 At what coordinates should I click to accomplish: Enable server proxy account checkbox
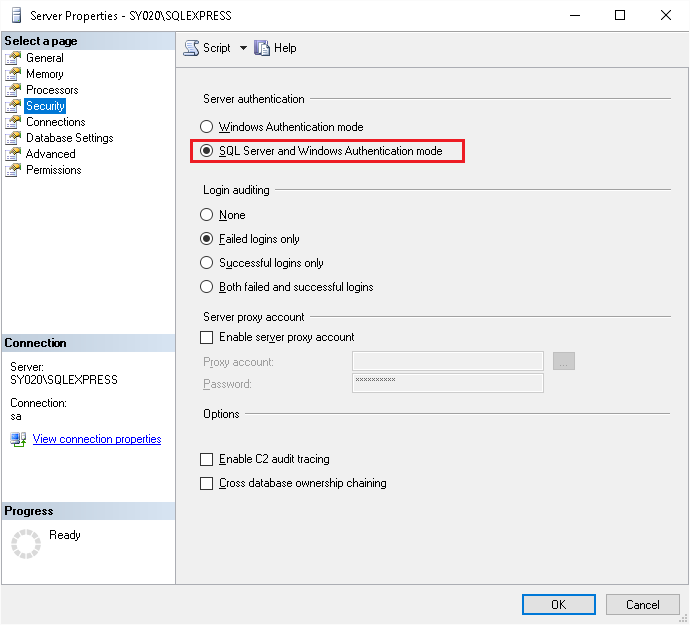[x=206, y=338]
